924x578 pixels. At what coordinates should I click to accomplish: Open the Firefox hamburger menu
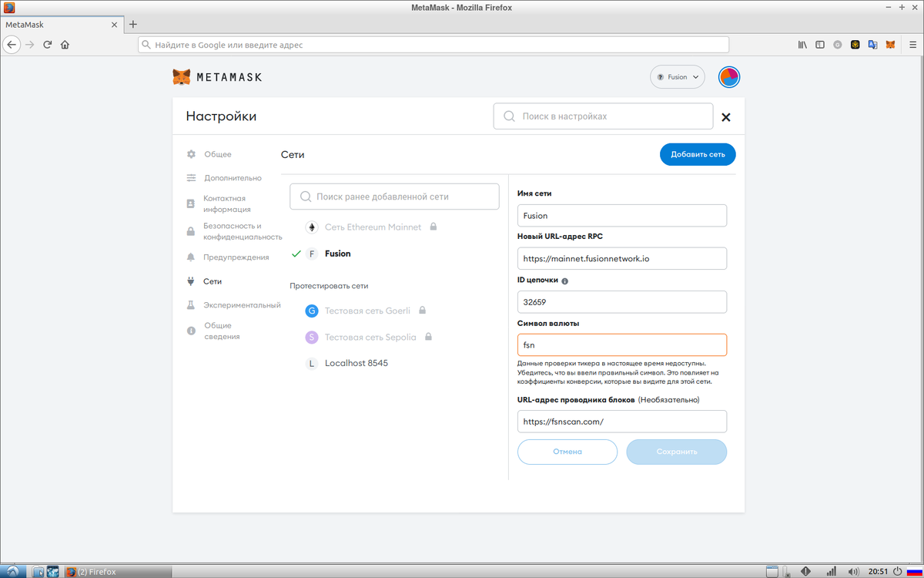tap(912, 45)
